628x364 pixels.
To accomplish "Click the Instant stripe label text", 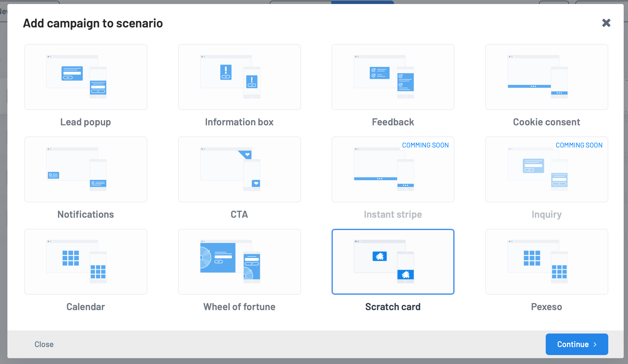I will (393, 214).
